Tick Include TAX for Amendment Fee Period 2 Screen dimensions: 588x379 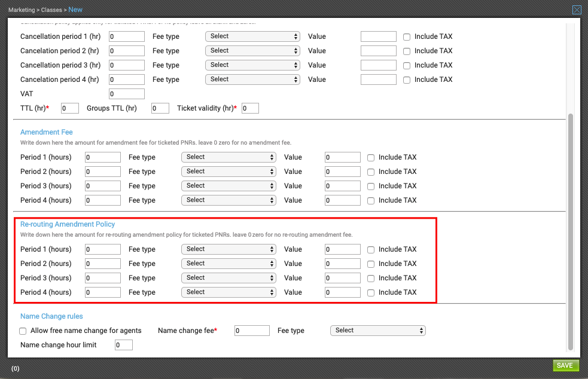pyautogui.click(x=371, y=172)
